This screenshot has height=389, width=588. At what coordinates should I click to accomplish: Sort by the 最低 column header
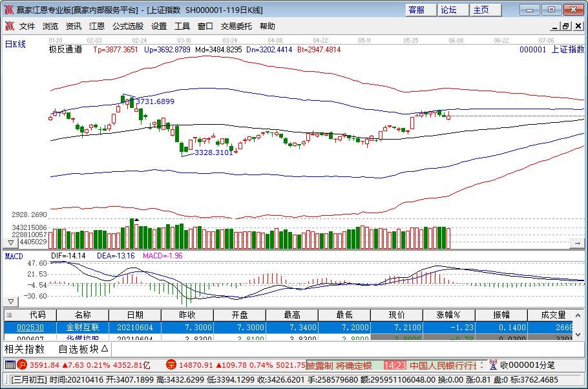pyautogui.click(x=344, y=315)
